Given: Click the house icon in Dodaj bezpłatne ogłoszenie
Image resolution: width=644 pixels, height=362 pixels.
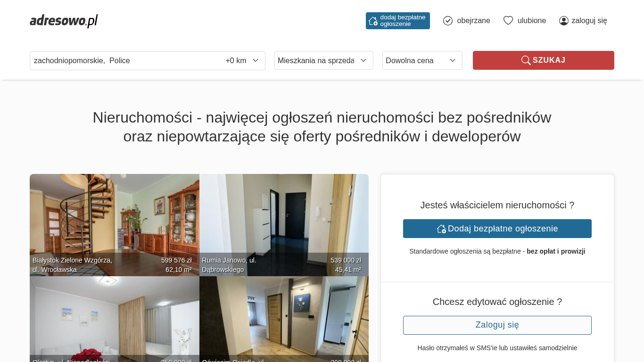Looking at the screenshot, I should 441,229.
